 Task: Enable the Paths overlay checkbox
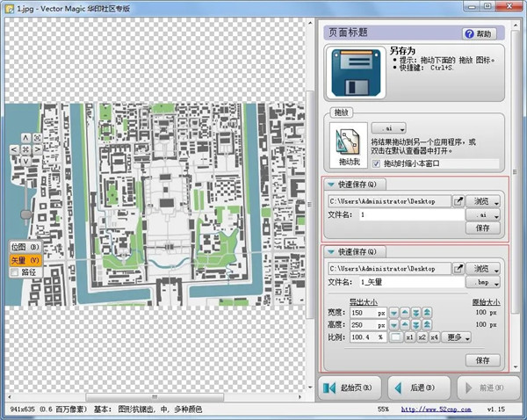click(13, 272)
